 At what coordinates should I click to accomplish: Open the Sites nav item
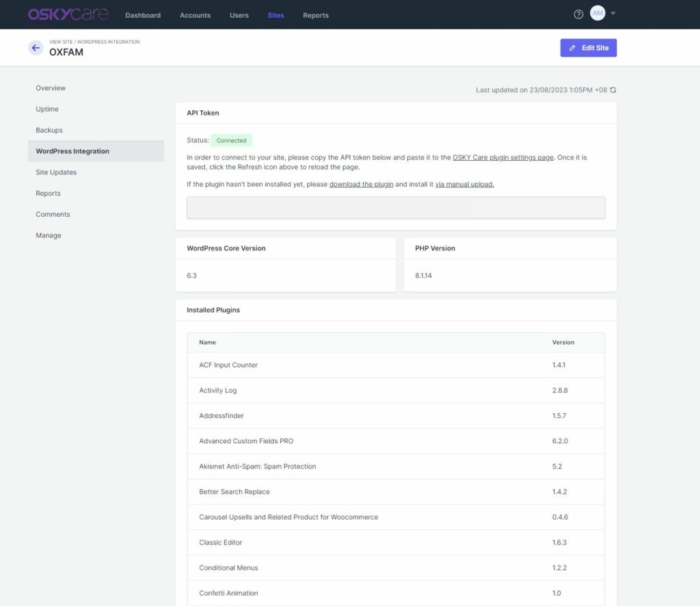coord(275,15)
